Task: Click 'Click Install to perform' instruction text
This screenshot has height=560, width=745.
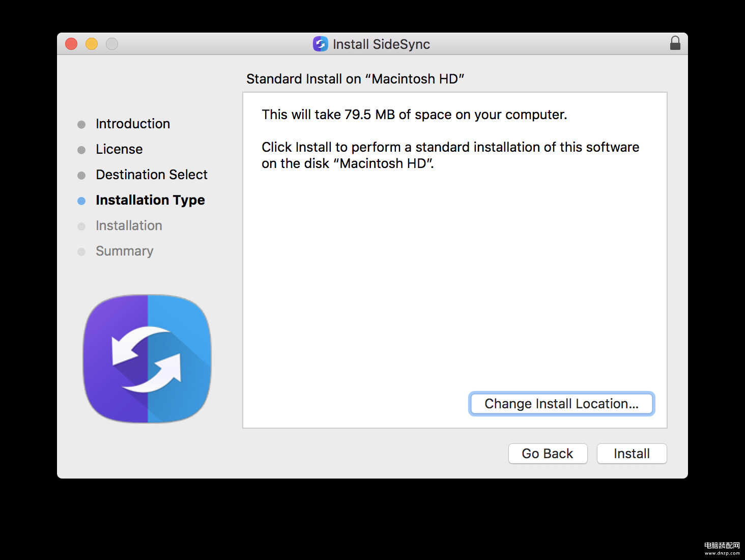Action: 450,155
